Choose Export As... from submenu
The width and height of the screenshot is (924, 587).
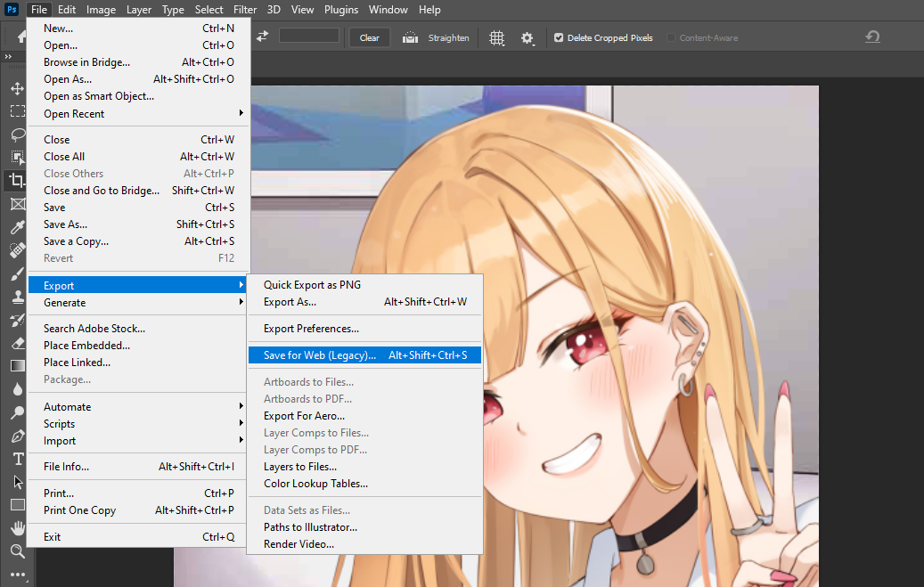pos(364,302)
